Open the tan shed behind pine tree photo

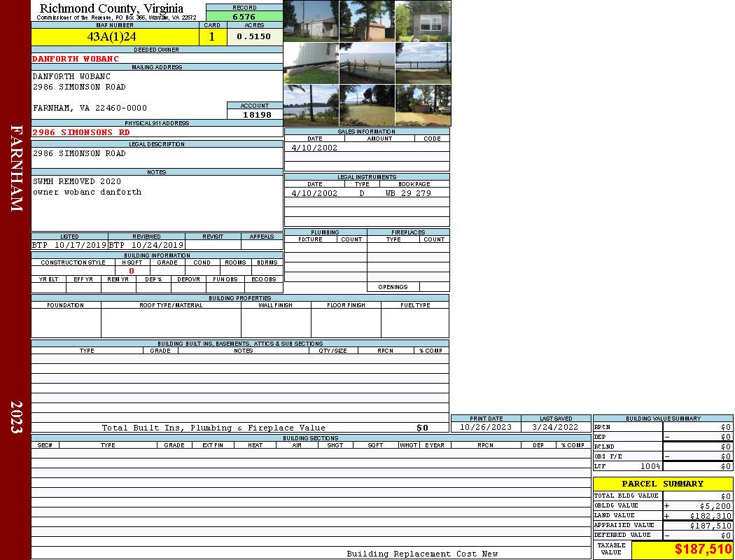click(x=367, y=21)
